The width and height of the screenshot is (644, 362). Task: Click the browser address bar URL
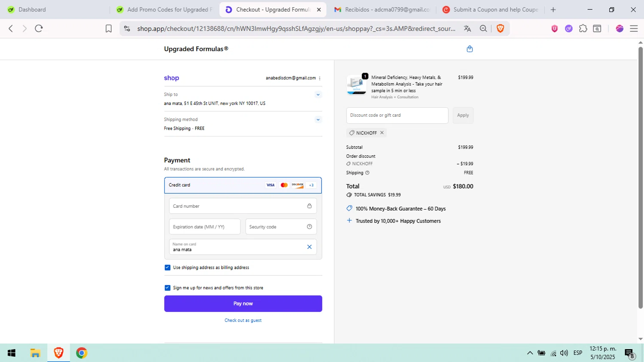[x=296, y=28]
